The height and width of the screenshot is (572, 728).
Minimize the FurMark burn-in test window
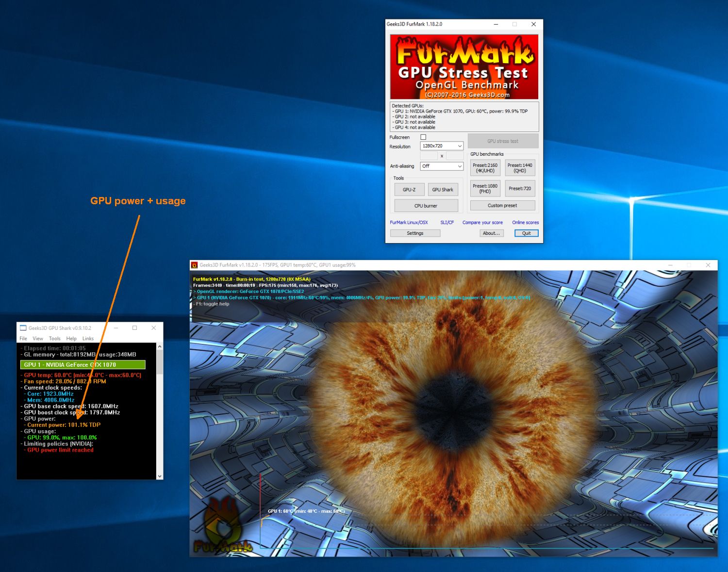[x=670, y=265]
